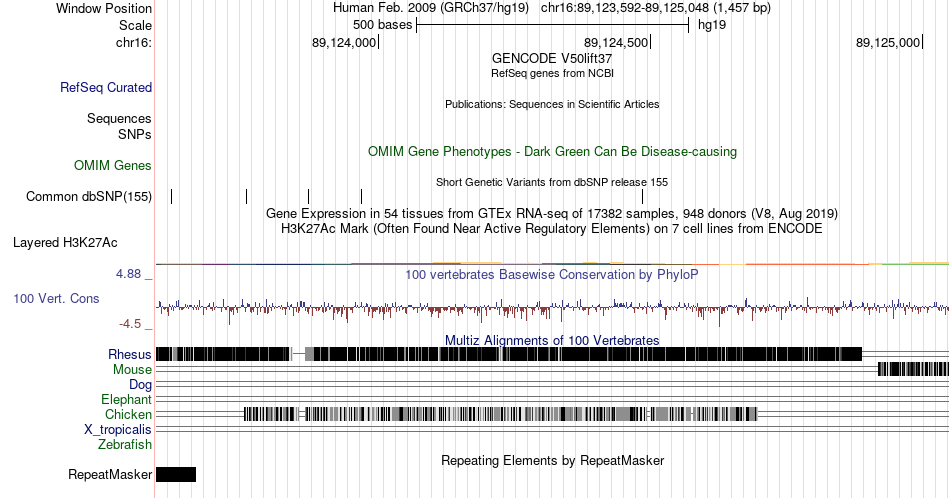This screenshot has width=950, height=498.
Task: Click the GENCODE V50lift37 track title
Action: (552, 59)
